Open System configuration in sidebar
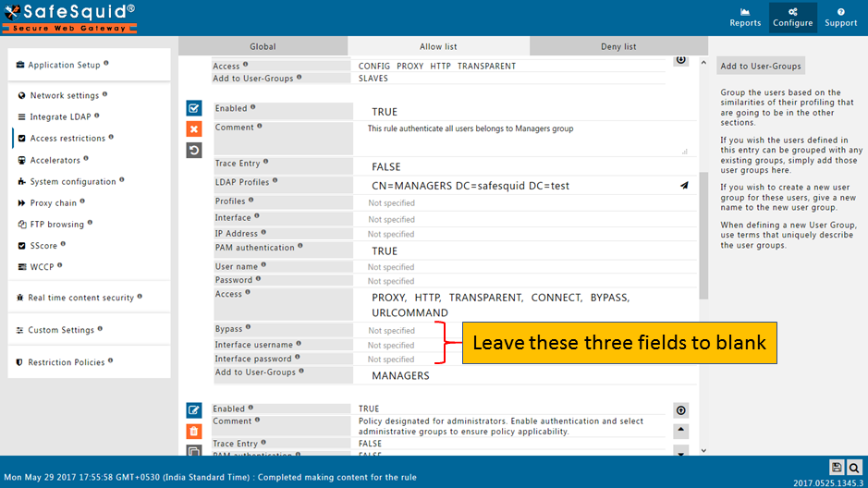 72,182
